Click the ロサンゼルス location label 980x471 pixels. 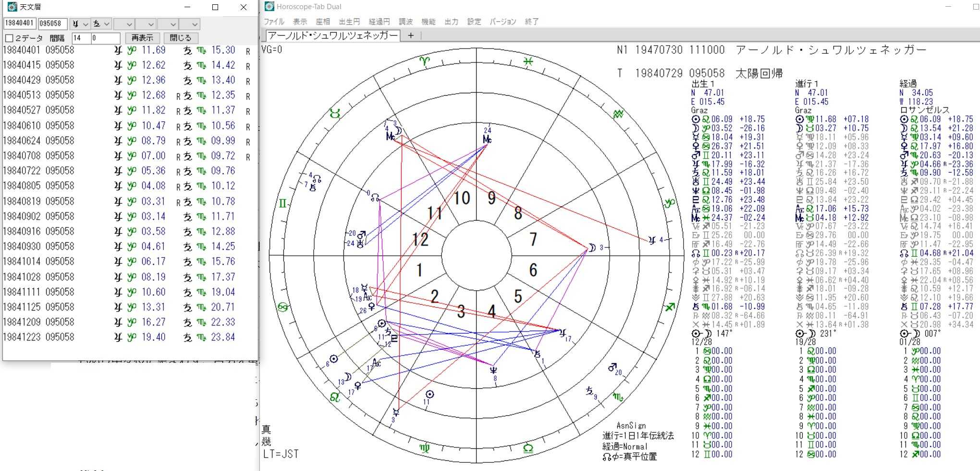point(925,110)
